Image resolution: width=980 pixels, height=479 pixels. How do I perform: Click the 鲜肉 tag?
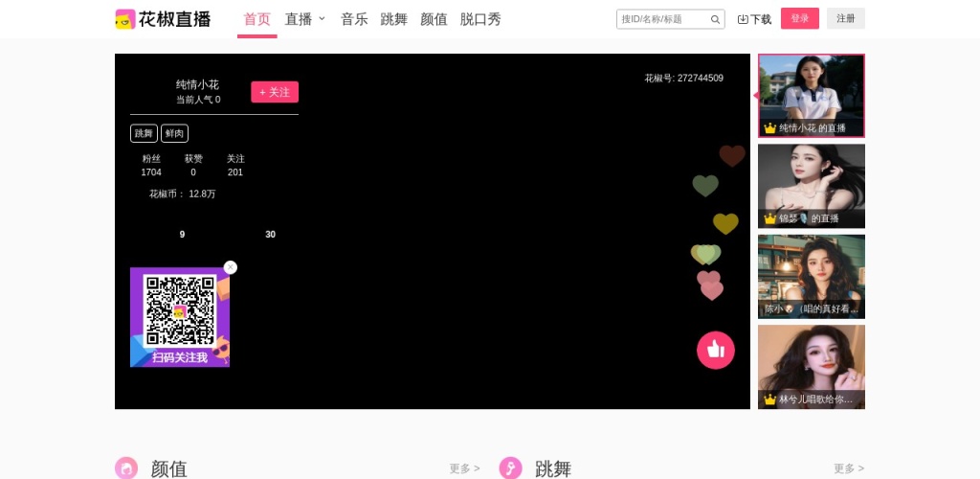point(174,133)
